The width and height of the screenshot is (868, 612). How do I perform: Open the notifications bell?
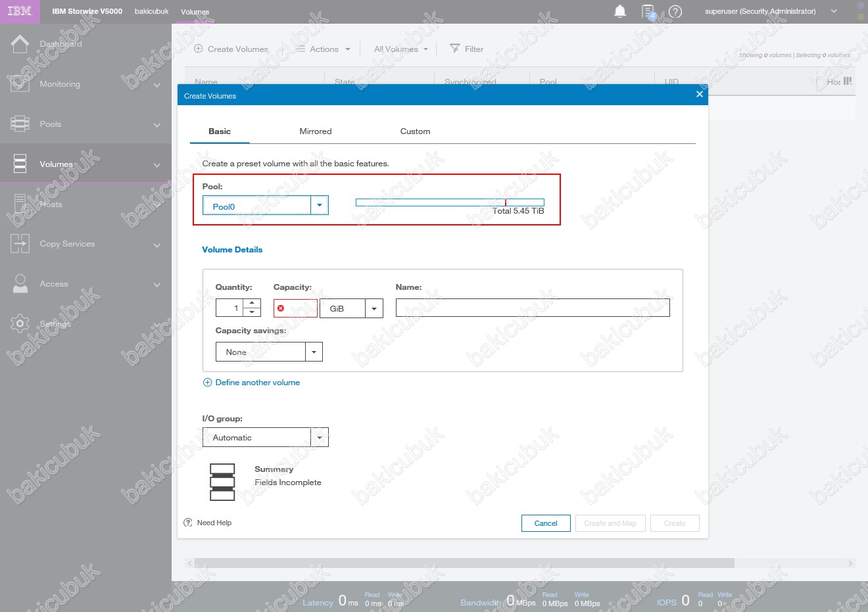click(x=619, y=11)
